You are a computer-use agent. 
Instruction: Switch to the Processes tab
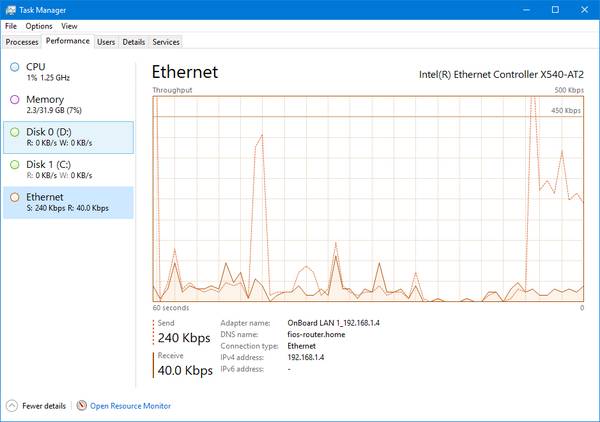[x=22, y=42]
